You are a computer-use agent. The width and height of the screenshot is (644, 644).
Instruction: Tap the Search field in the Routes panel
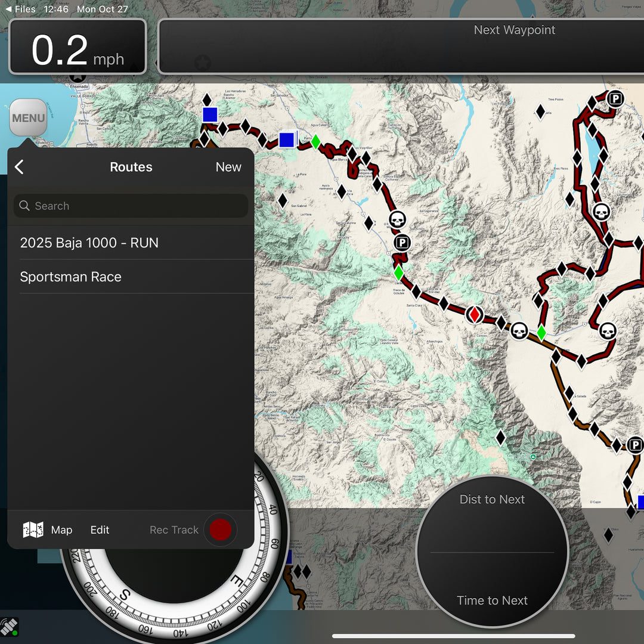(x=131, y=206)
